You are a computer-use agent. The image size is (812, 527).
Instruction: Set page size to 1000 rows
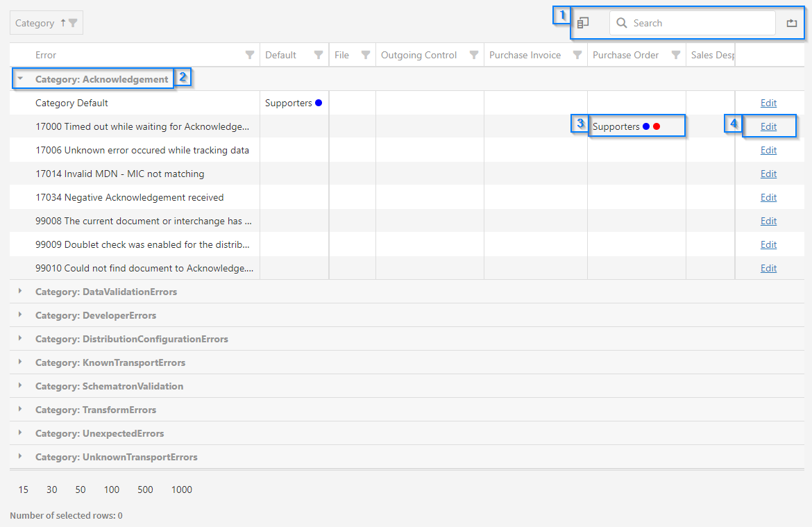tap(182, 490)
